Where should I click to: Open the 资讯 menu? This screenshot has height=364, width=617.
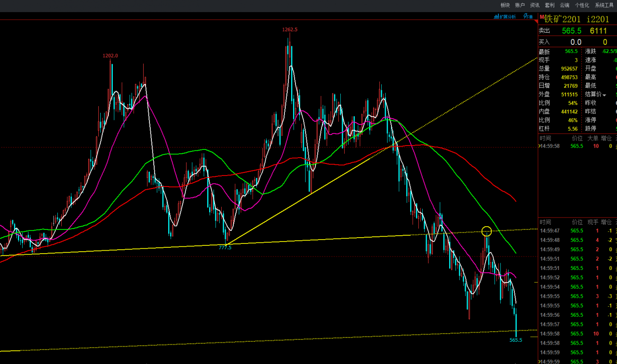535,5
